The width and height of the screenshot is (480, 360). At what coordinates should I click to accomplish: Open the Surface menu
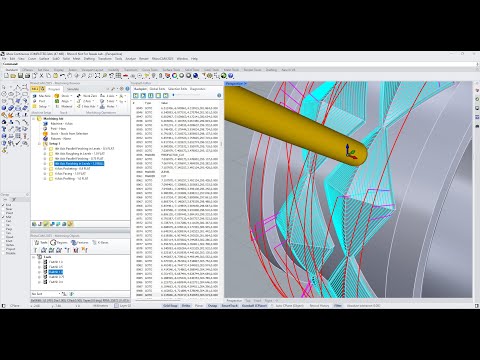coord(44,59)
